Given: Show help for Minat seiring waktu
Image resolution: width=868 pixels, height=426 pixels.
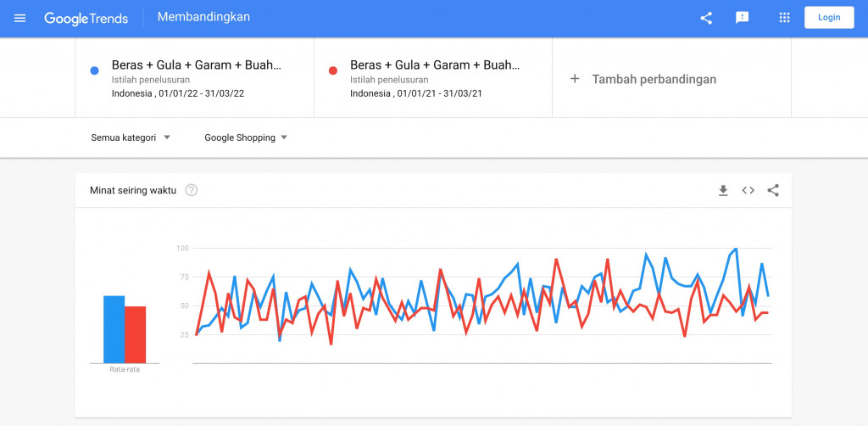Looking at the screenshot, I should [192, 191].
